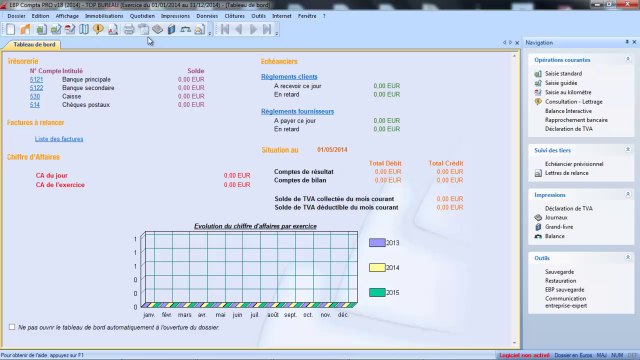Screen dimensions: 640x360
Task: Open account 5122 link
Action: pyautogui.click(x=36, y=88)
